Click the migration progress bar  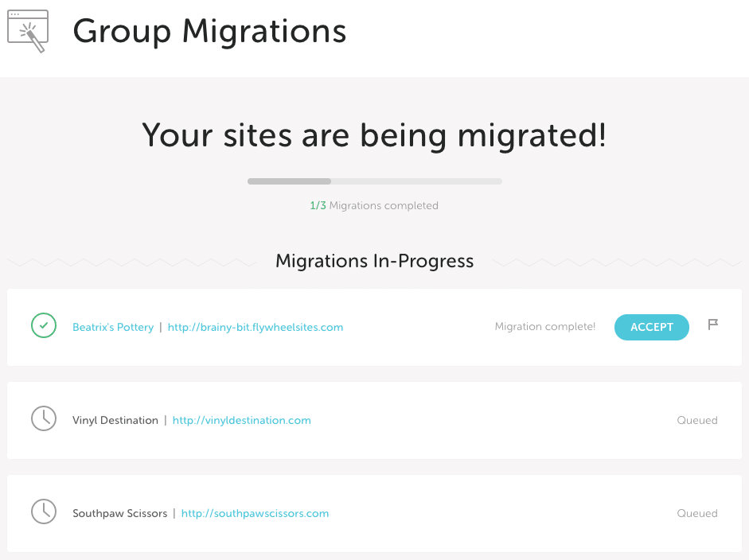pyautogui.click(x=374, y=181)
